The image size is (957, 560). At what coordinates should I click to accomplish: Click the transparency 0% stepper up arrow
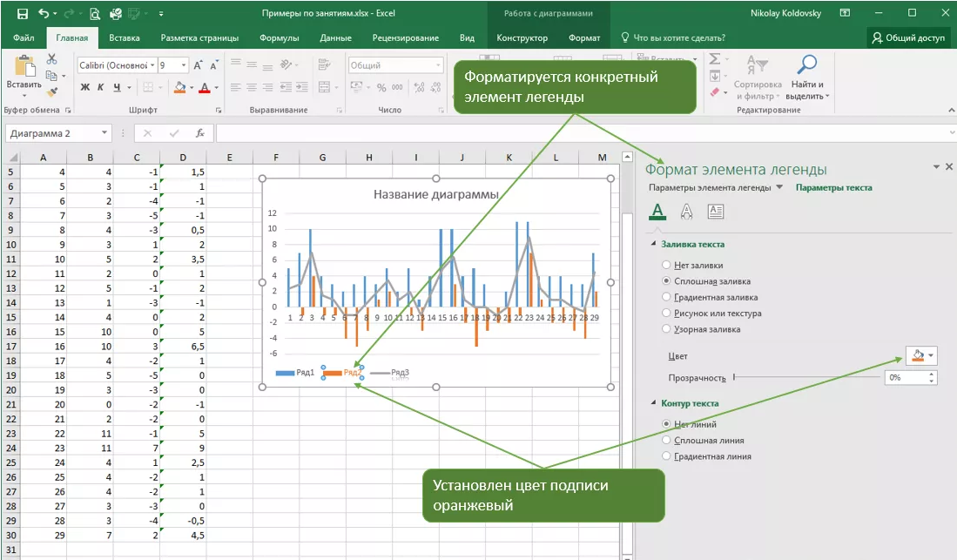pos(932,374)
